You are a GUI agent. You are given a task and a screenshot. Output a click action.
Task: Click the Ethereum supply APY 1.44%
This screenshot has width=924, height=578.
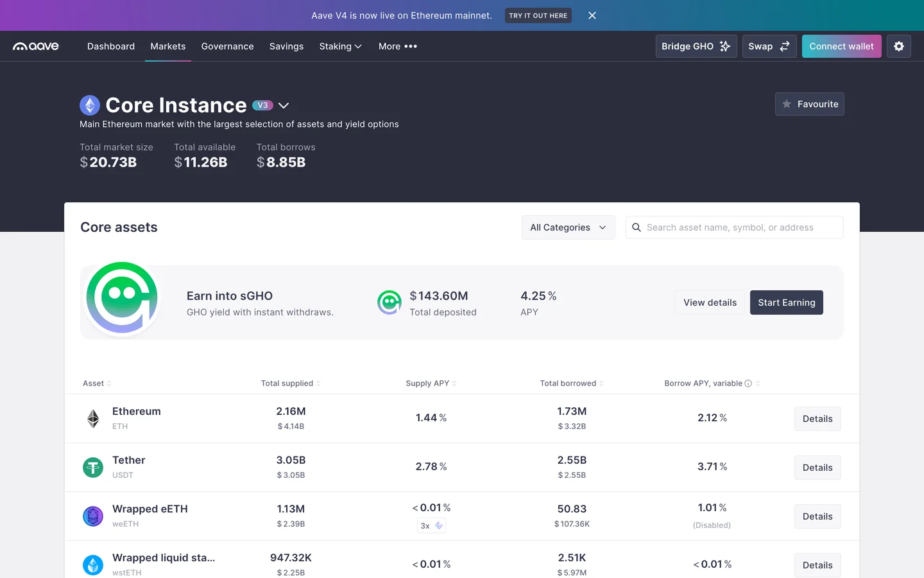coord(431,418)
